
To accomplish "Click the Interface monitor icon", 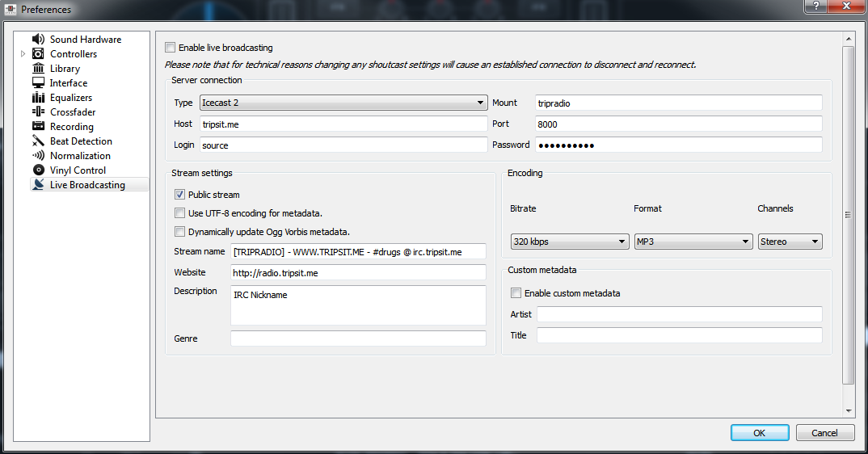I will point(38,82).
